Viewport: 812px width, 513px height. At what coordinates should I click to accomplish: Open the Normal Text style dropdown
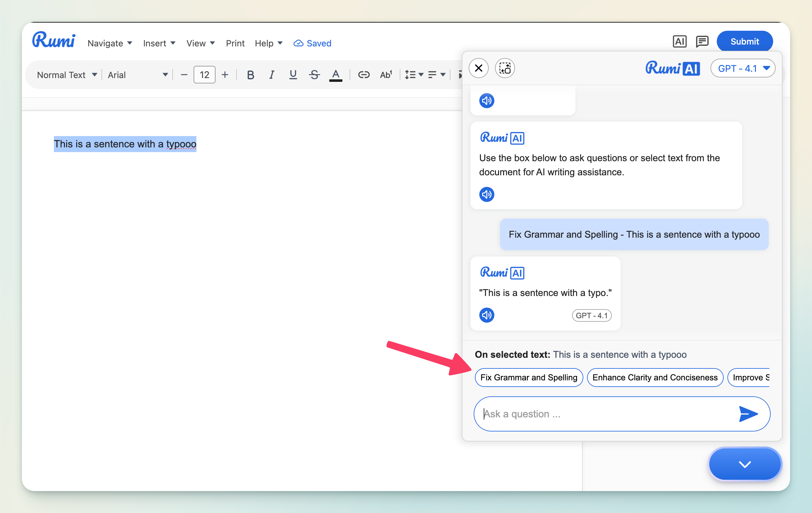coord(67,75)
